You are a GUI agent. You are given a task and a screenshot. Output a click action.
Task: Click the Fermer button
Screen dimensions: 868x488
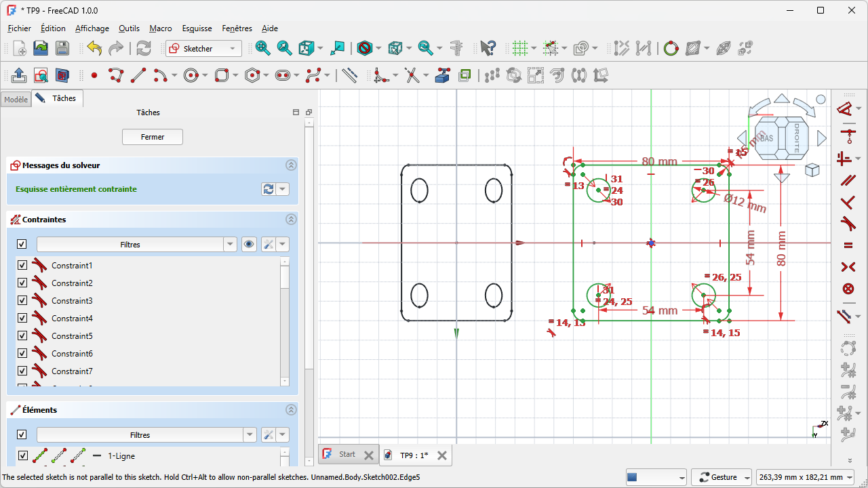[x=153, y=137]
